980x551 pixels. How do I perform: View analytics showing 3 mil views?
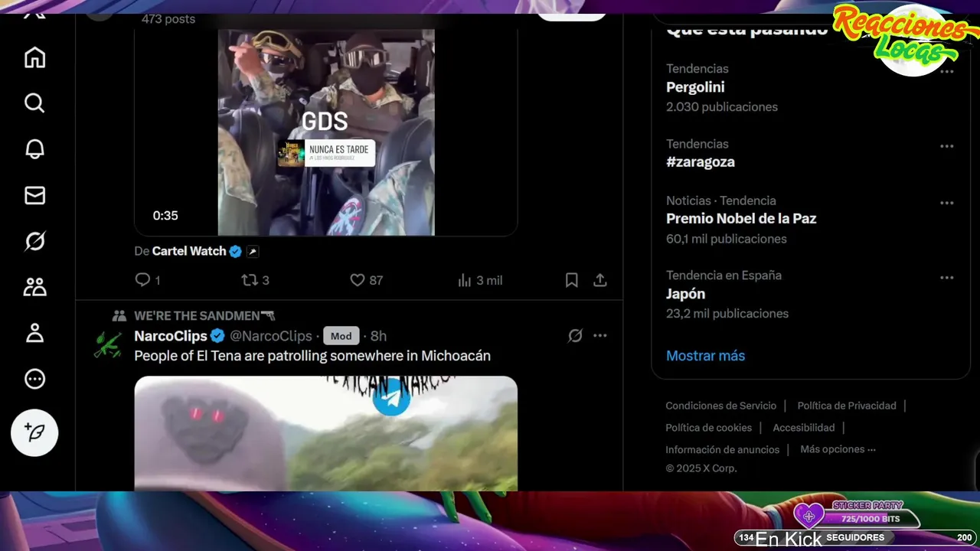tap(480, 280)
